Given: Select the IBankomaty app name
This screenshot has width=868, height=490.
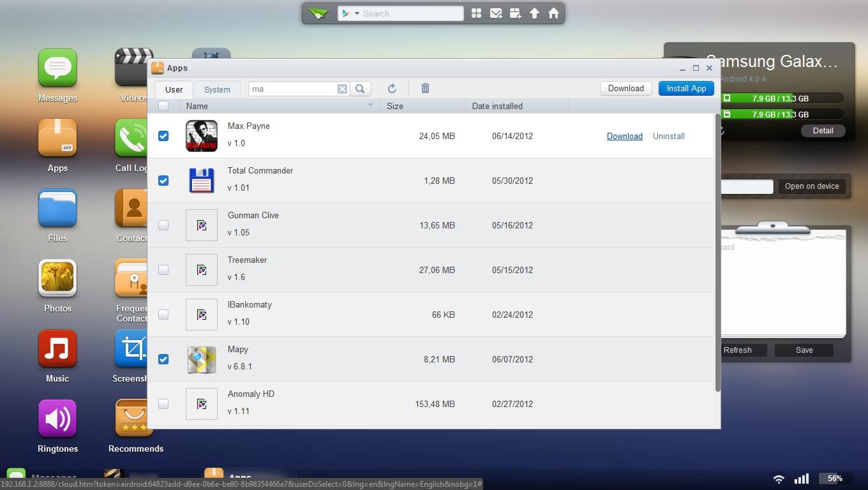Looking at the screenshot, I should 250,305.
